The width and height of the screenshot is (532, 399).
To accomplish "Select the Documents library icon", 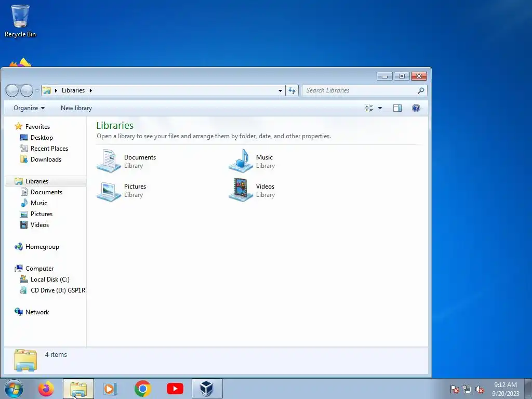I will [x=109, y=161].
